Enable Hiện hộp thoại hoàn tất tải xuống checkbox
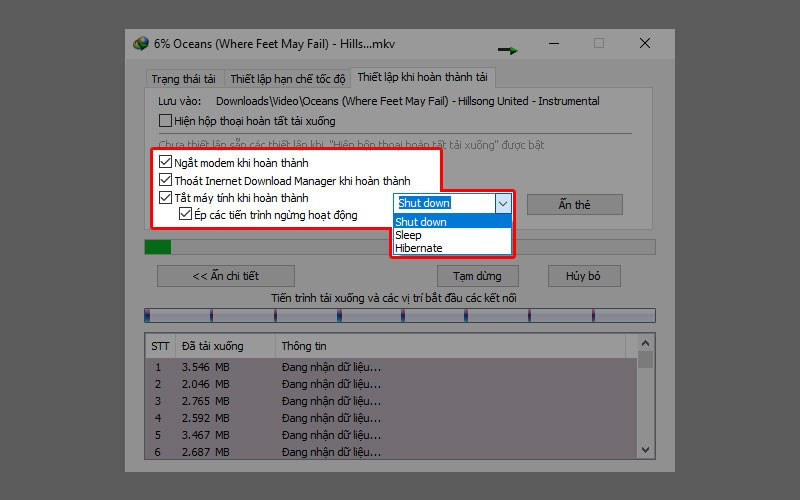The width and height of the screenshot is (800, 500). [x=165, y=121]
